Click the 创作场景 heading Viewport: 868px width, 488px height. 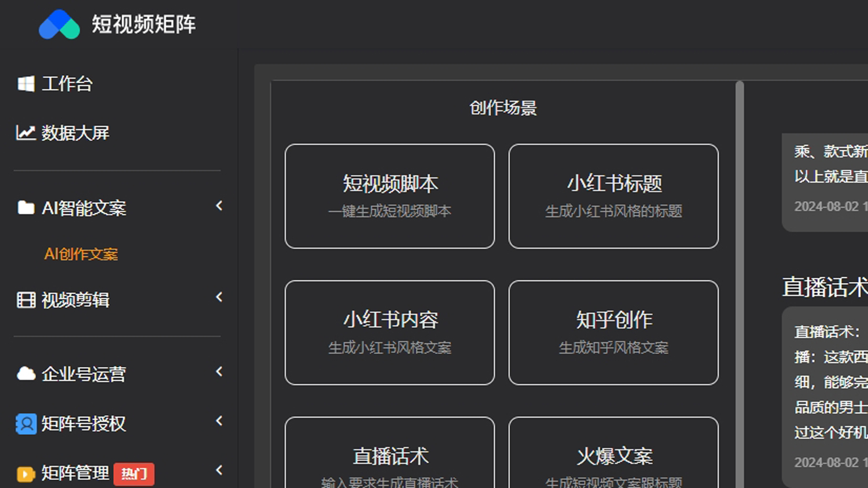click(x=503, y=108)
